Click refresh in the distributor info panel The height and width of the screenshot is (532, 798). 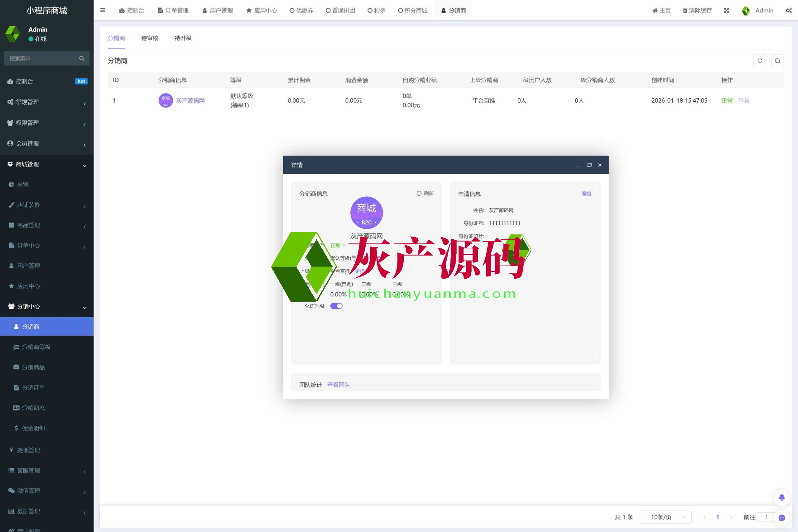(x=425, y=194)
